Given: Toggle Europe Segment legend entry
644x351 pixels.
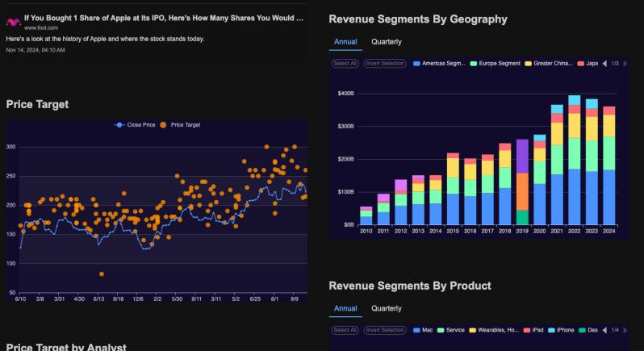Looking at the screenshot, I should pyautogui.click(x=496, y=63).
